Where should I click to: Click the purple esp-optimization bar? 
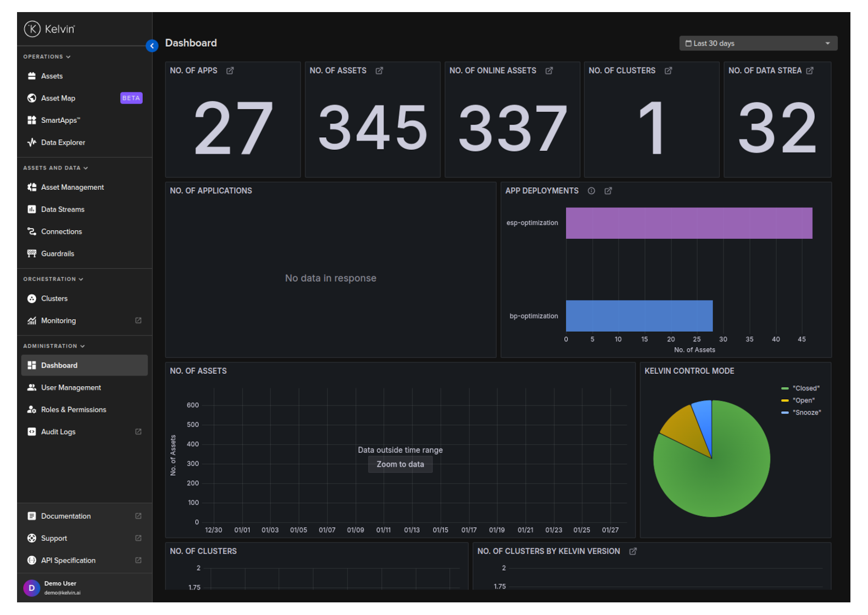click(688, 223)
